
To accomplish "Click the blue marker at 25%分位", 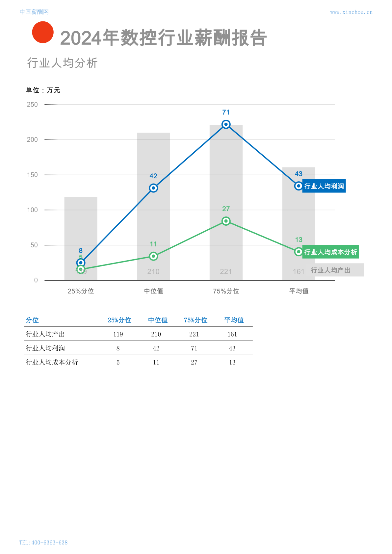I will pos(81,263).
